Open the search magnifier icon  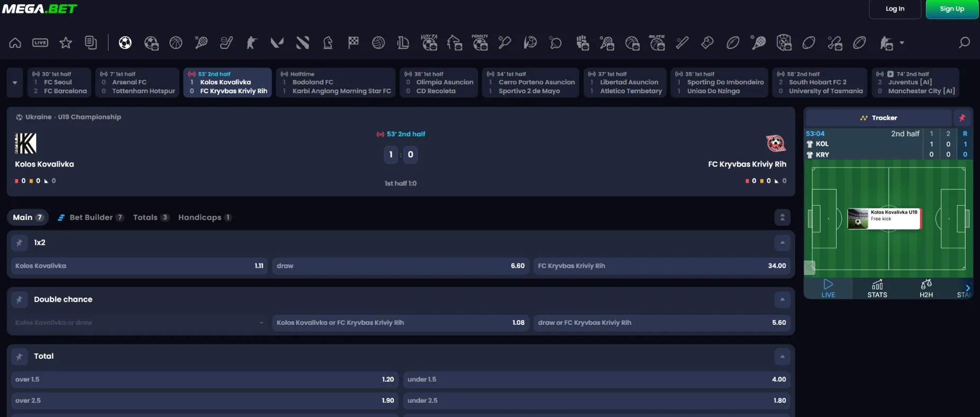(x=965, y=43)
